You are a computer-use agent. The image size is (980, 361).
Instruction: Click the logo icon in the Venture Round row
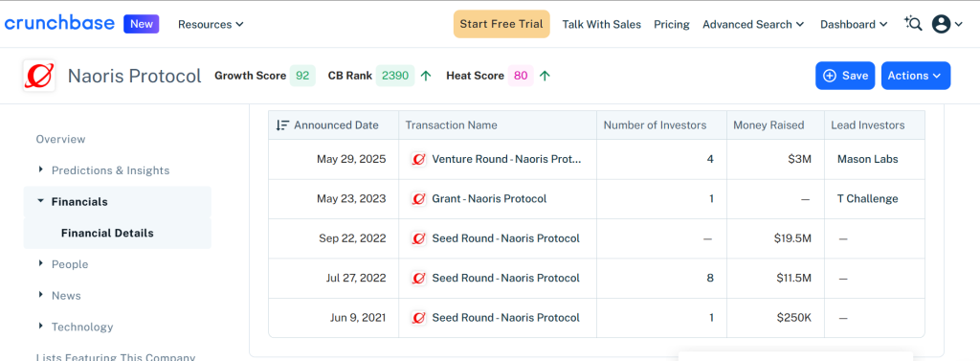[419, 159]
